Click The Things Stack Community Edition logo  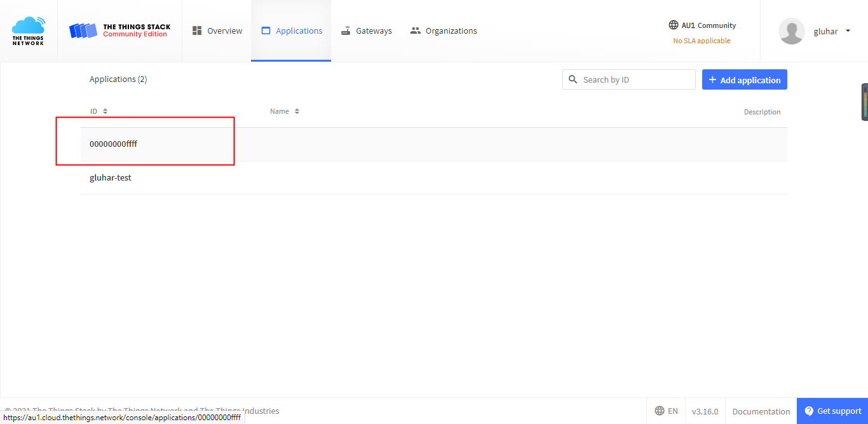[119, 31]
